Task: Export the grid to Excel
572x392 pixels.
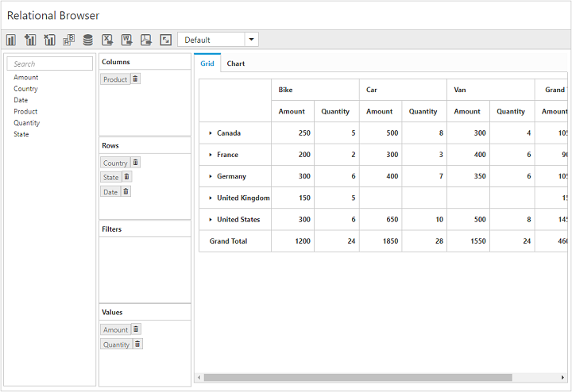Action: coord(107,40)
